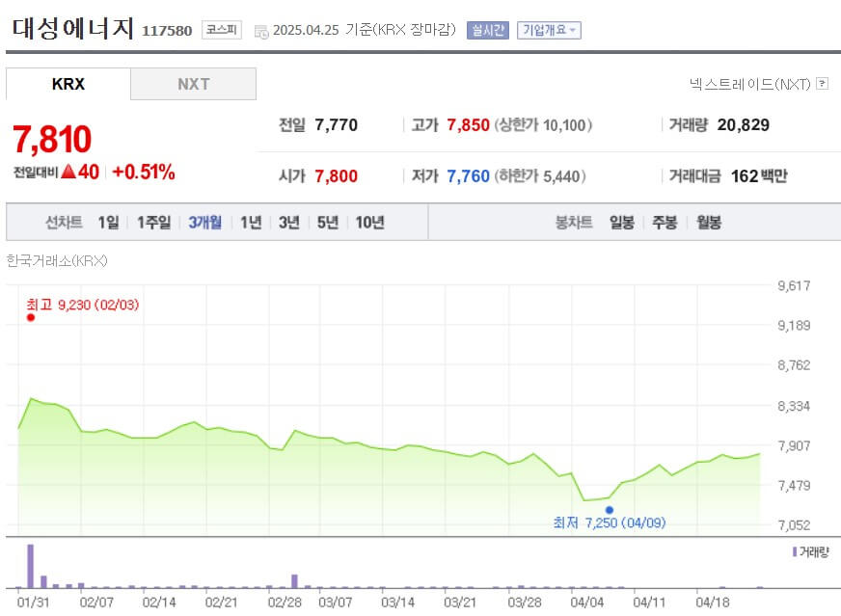
Task: Click the 대성에너지 company title
Action: pos(72,28)
